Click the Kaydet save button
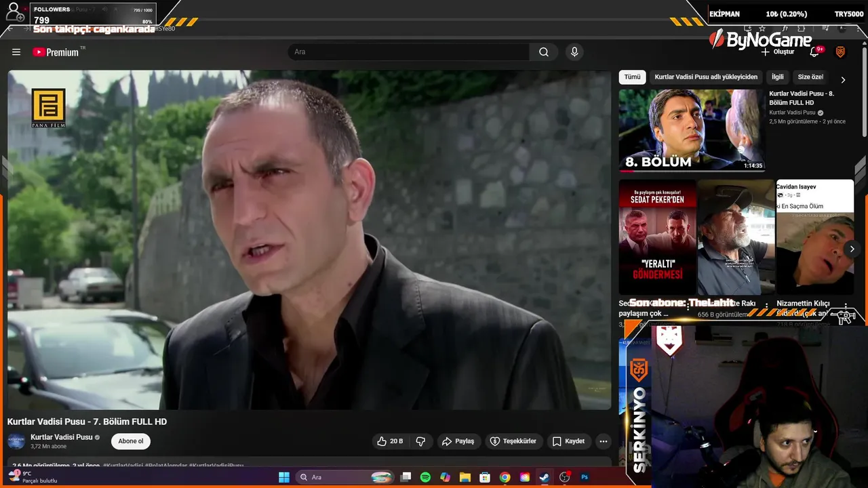This screenshot has height=488, width=868. [568, 441]
